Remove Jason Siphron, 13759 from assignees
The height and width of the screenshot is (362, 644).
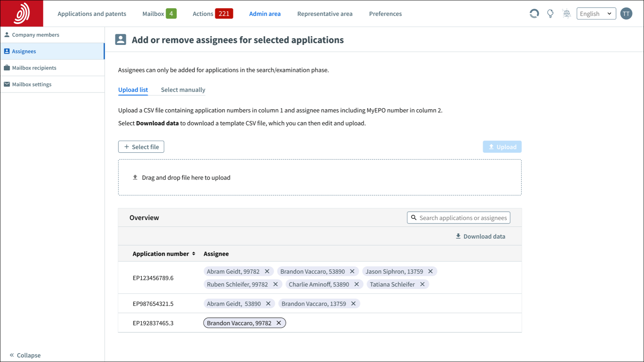(x=430, y=271)
